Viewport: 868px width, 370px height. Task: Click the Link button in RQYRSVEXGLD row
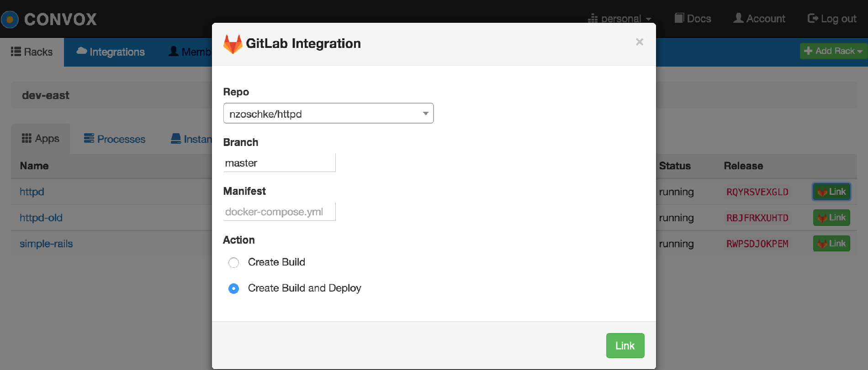point(831,192)
